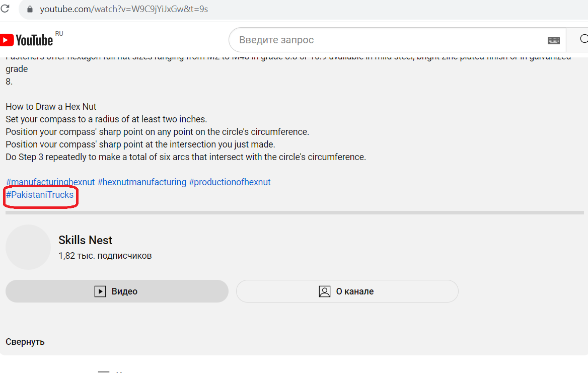Click the О канале button
588x373 pixels.
(347, 291)
